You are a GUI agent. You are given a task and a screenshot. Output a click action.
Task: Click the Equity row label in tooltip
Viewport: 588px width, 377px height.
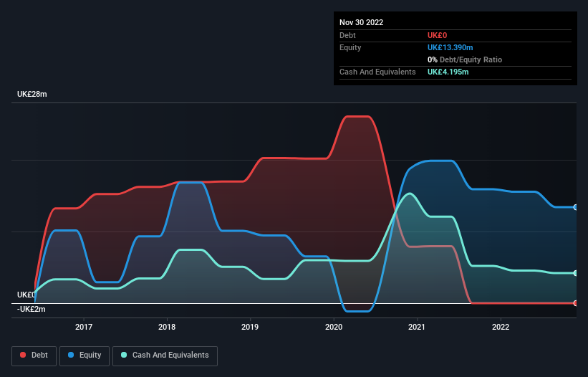pos(350,47)
